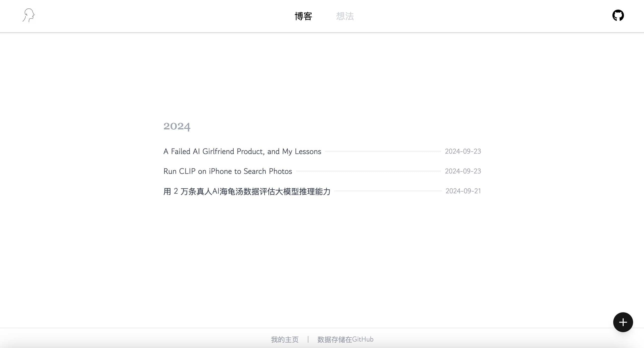Click dotted line beside CLIP post title
Screen dimensions: 644x348
pos(368,171)
